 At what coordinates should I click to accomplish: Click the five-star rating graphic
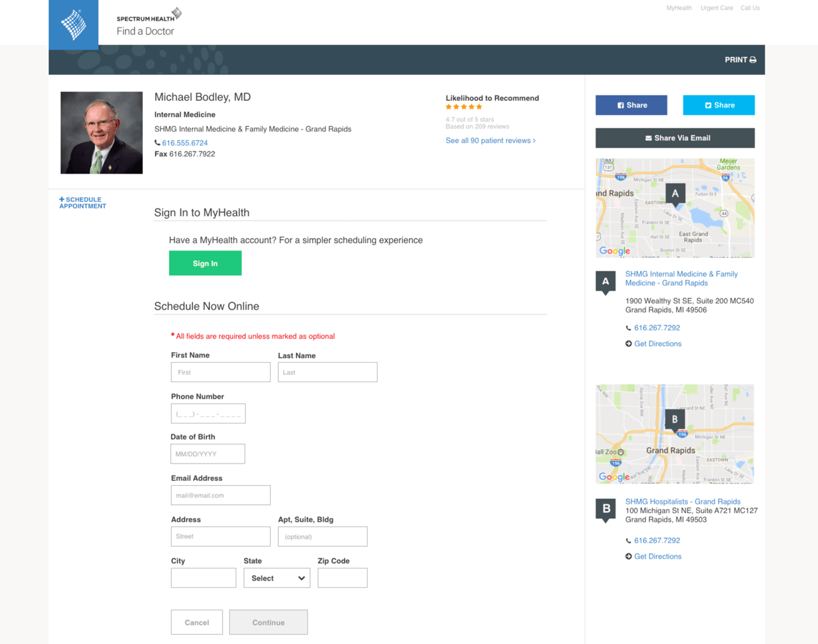pyautogui.click(x=464, y=107)
